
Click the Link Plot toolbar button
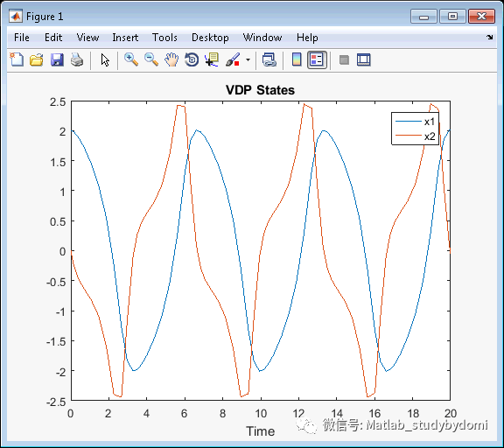click(269, 59)
